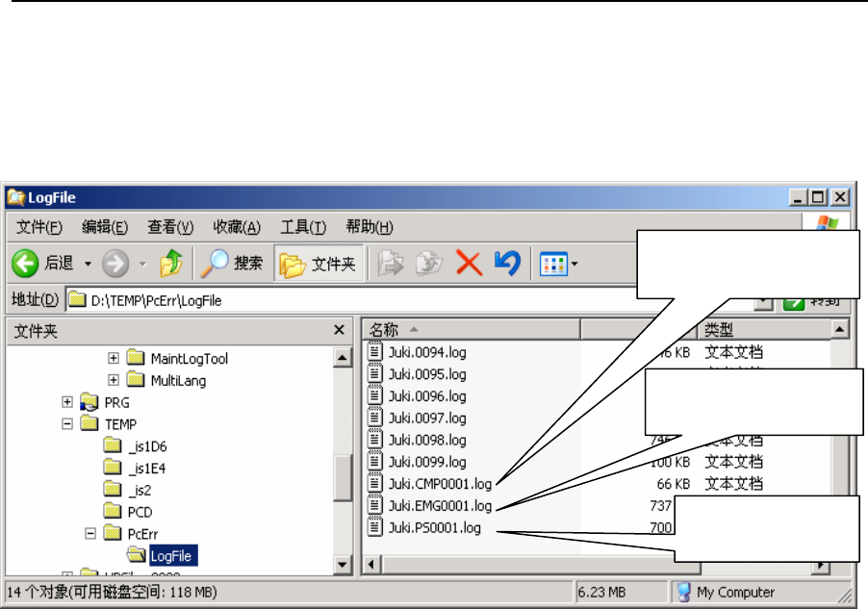
Task: Click the Juki.0094.log file icon
Action: [375, 351]
